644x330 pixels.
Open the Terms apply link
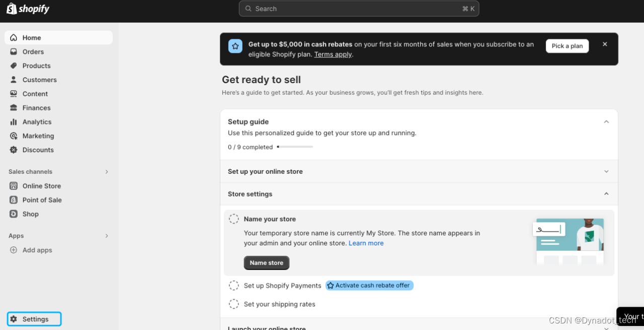(333, 54)
